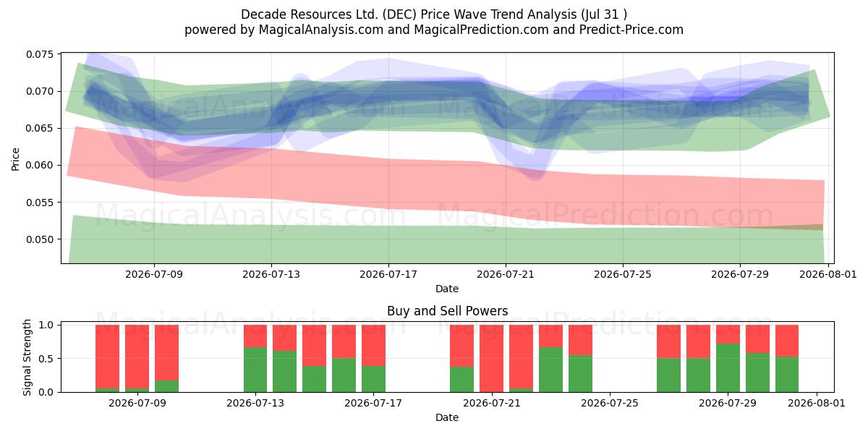Click 2026-07-29 tick under Buy and Sell chart

pyautogui.click(x=728, y=403)
